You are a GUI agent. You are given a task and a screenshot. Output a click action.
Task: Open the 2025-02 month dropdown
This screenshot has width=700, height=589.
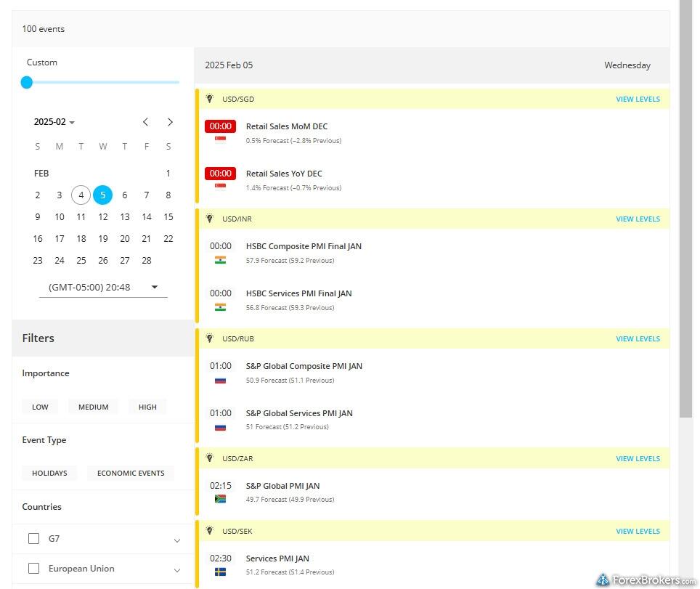[x=54, y=122]
